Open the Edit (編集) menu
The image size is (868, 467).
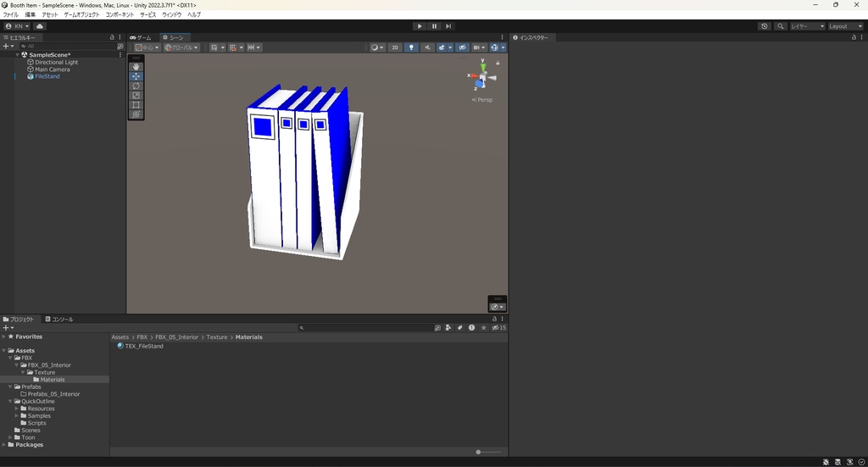[30, 15]
